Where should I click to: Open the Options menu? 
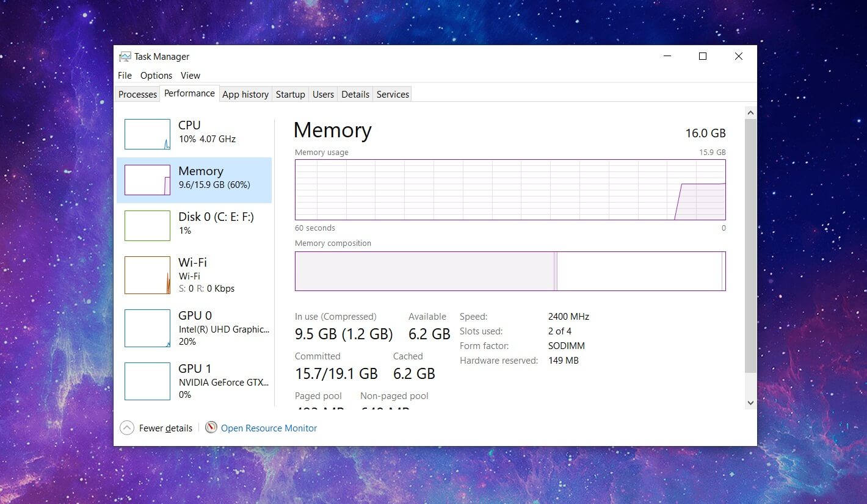pyautogui.click(x=156, y=76)
